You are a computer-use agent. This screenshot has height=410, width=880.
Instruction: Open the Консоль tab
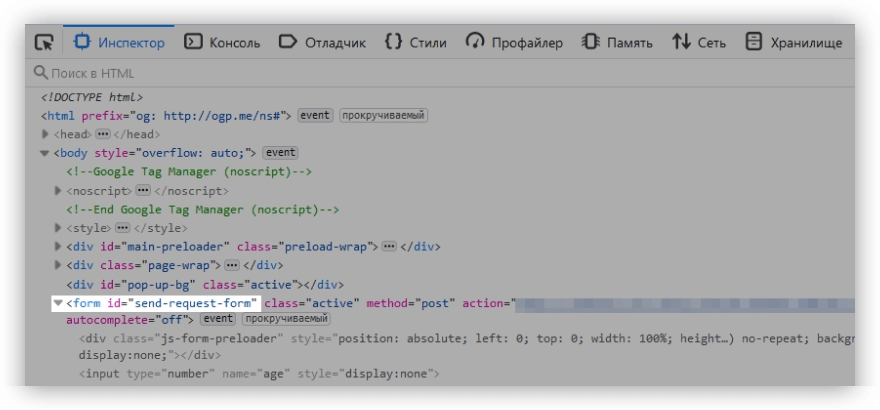(x=221, y=42)
